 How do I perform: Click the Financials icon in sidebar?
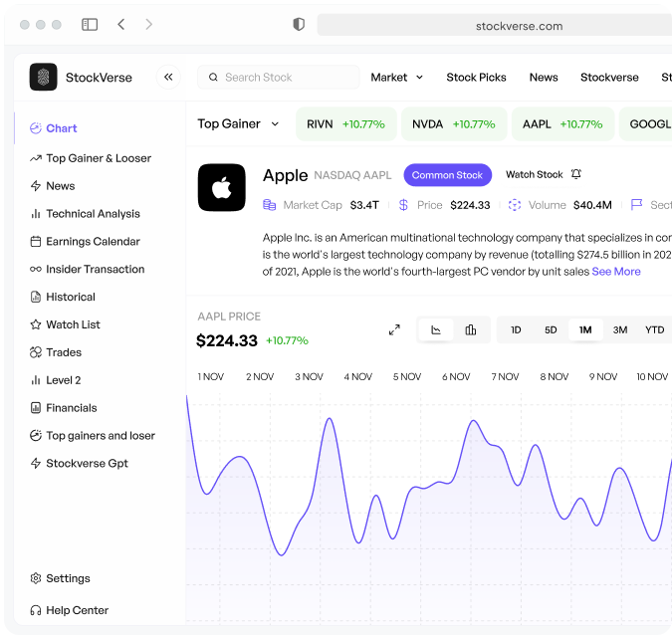pos(36,407)
